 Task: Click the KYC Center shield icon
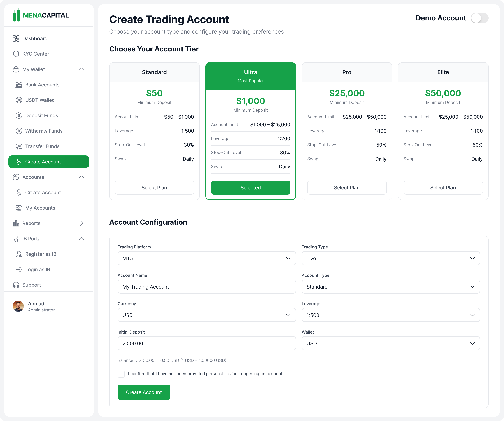click(16, 54)
